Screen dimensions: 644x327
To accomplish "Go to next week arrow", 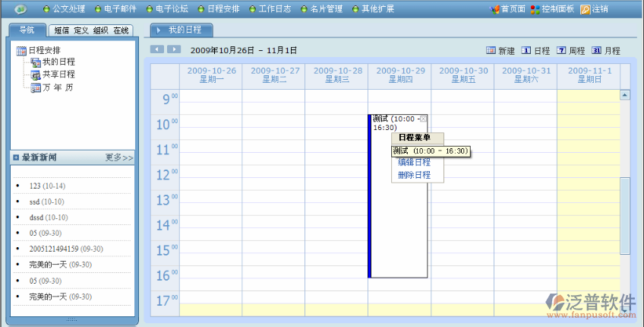I will (x=174, y=49).
